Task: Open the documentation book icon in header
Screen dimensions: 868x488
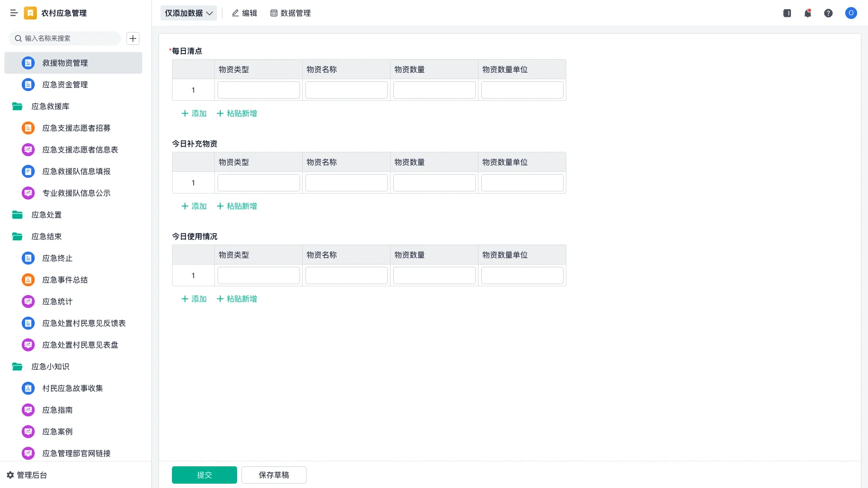Action: tap(787, 13)
